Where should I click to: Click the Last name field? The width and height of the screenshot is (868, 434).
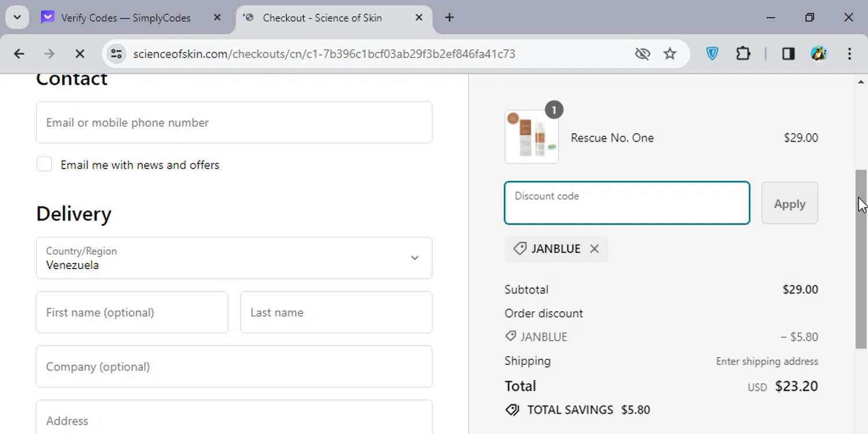(x=336, y=312)
